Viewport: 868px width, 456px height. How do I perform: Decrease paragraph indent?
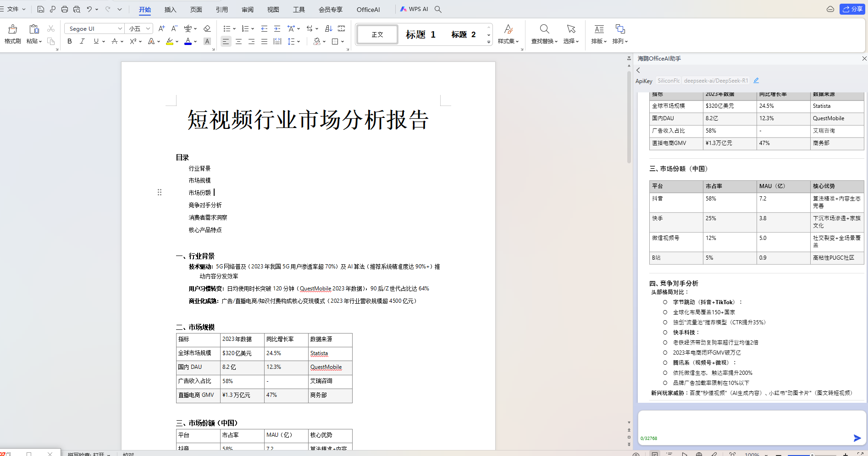coord(264,28)
